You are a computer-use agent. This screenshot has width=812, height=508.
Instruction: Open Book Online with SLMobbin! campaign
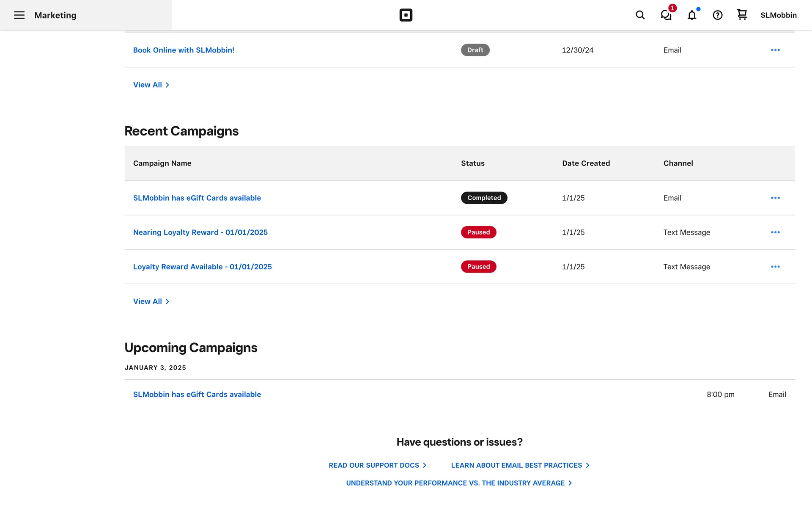click(x=184, y=50)
